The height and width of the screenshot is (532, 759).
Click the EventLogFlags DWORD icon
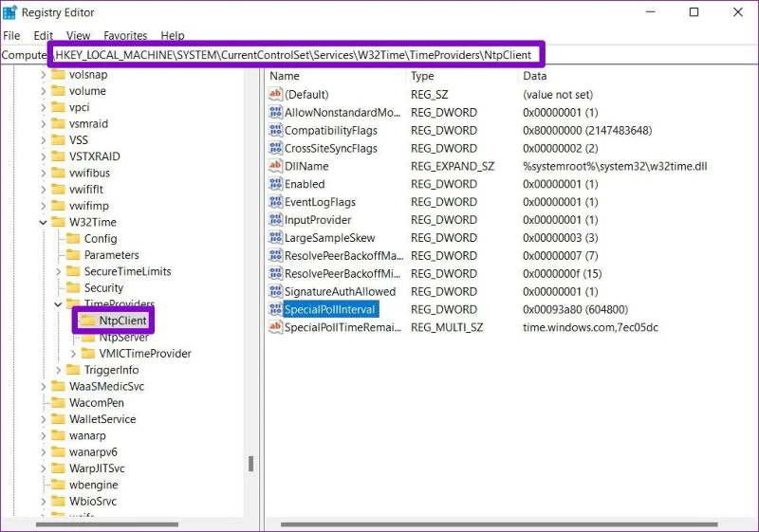275,202
